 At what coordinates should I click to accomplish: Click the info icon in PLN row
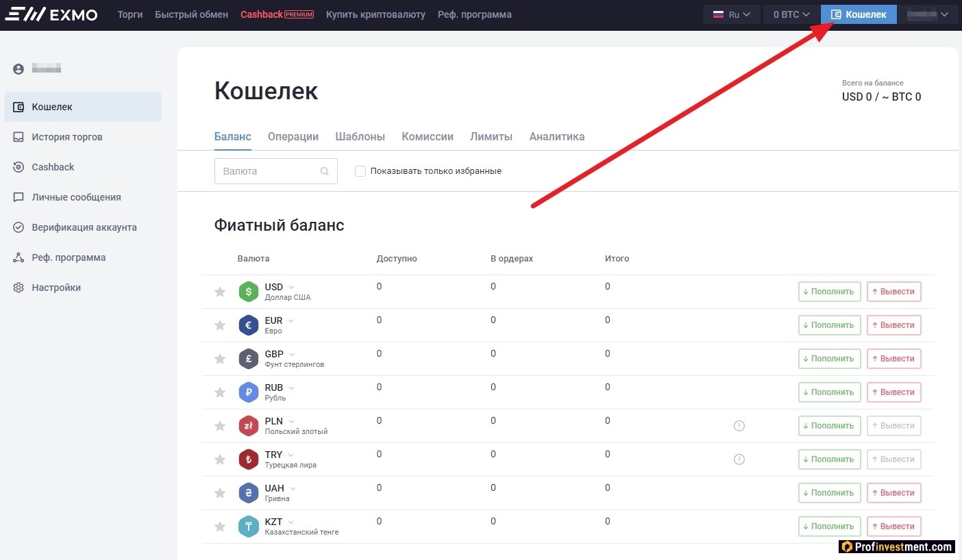click(x=739, y=426)
